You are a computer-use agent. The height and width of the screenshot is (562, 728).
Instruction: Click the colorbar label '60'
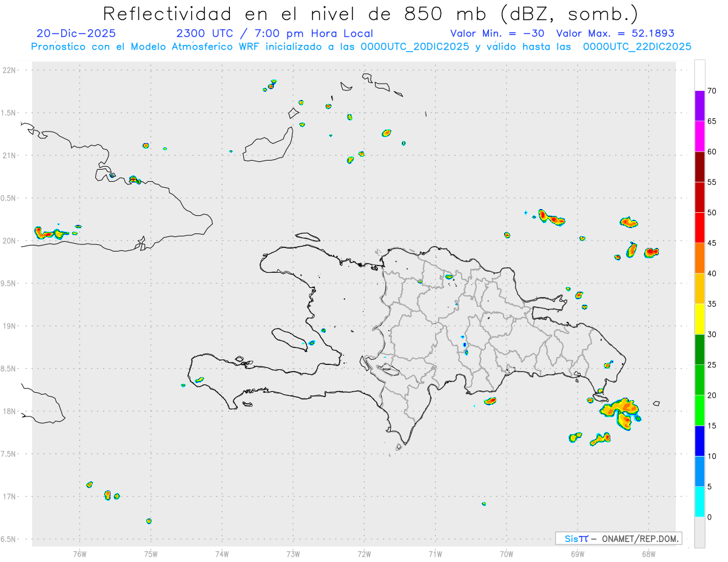point(712,152)
